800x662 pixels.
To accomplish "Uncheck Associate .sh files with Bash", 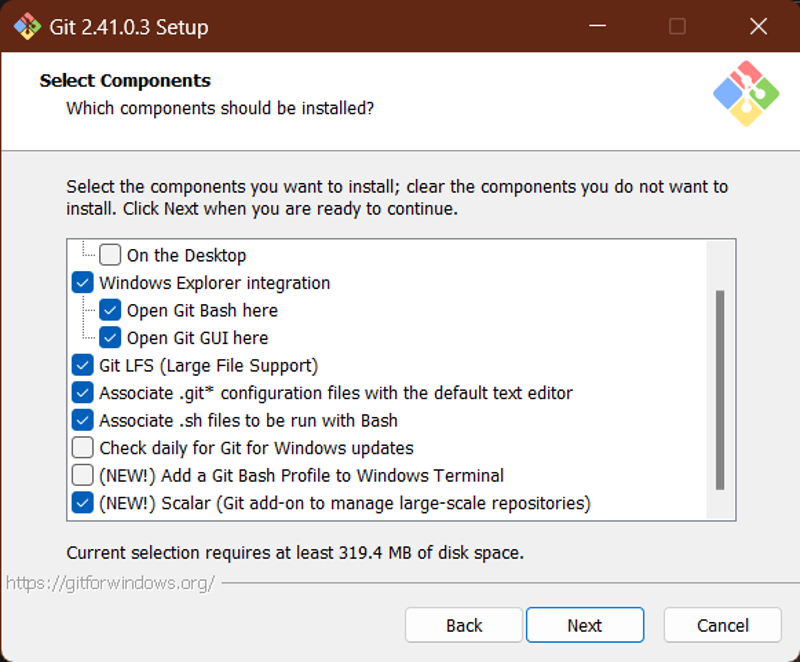I will (83, 420).
